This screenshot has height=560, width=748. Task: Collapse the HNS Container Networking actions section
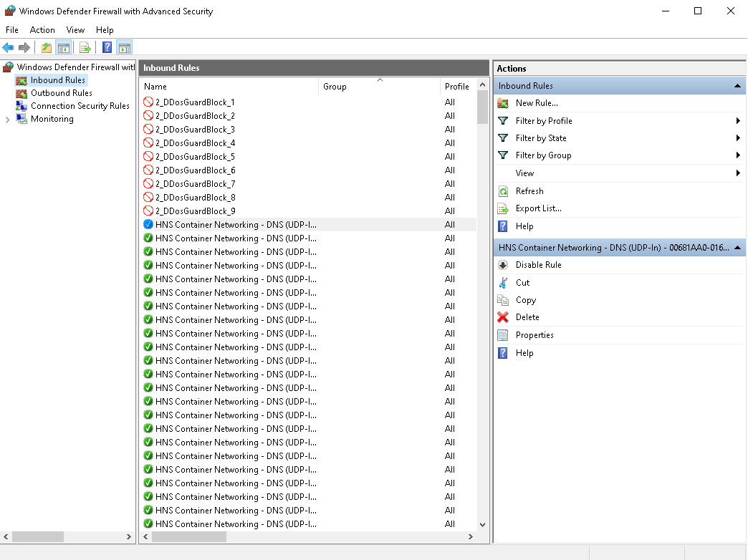tap(737, 248)
